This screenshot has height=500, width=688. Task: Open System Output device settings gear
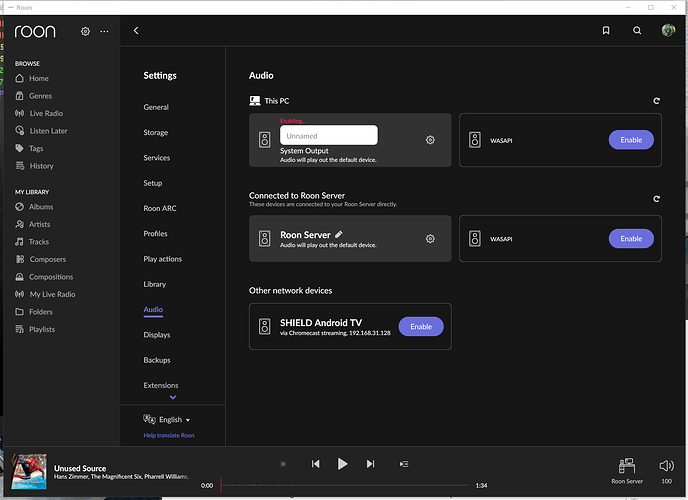pyautogui.click(x=430, y=140)
